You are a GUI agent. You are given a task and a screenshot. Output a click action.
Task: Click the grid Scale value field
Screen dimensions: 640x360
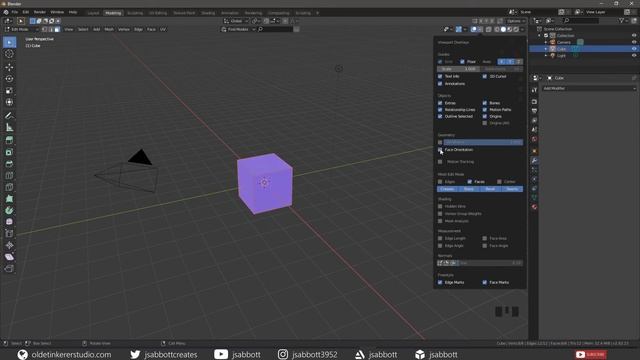point(459,69)
